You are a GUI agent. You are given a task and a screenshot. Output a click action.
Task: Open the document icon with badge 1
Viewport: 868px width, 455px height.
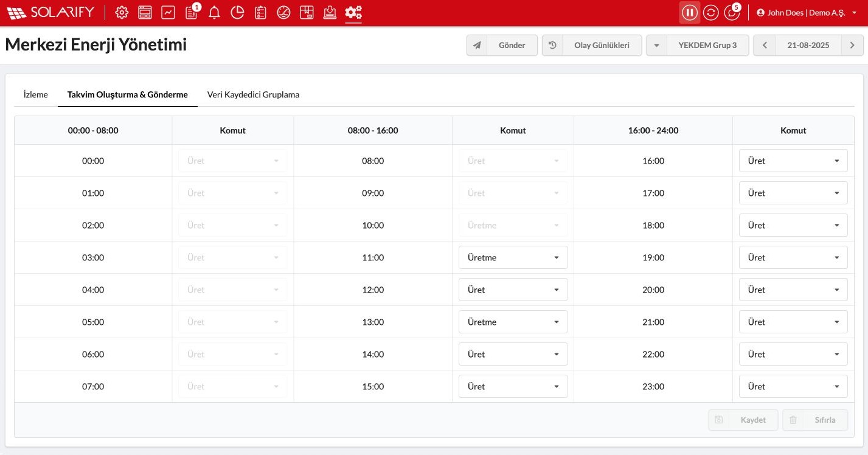[x=192, y=12]
